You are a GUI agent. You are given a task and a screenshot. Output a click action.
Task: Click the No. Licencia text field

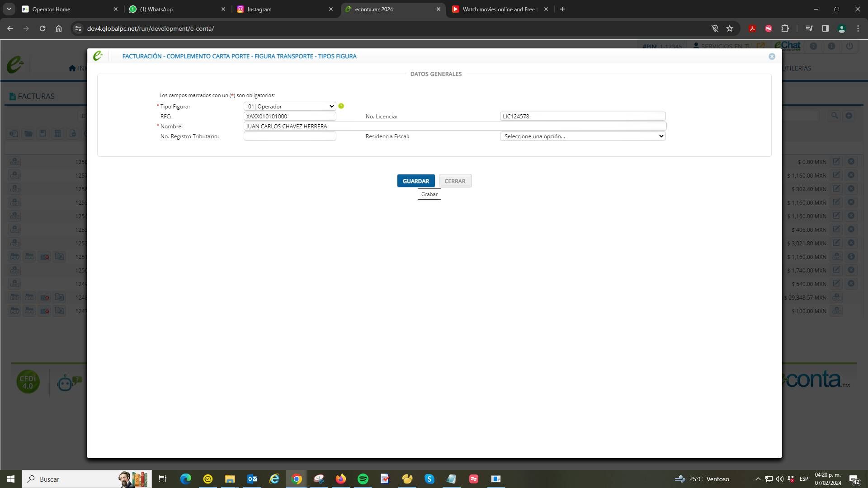coord(582,116)
